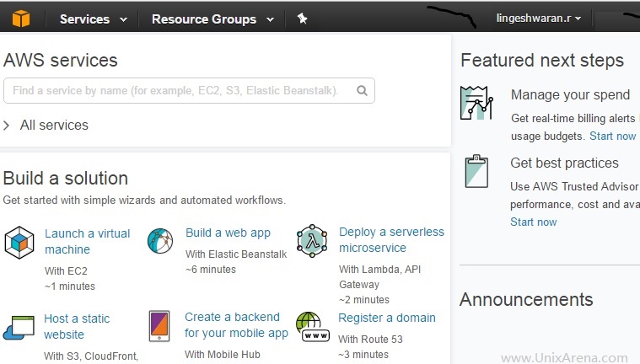
Task: Click the Lambda microservice icon
Action: tap(312, 241)
